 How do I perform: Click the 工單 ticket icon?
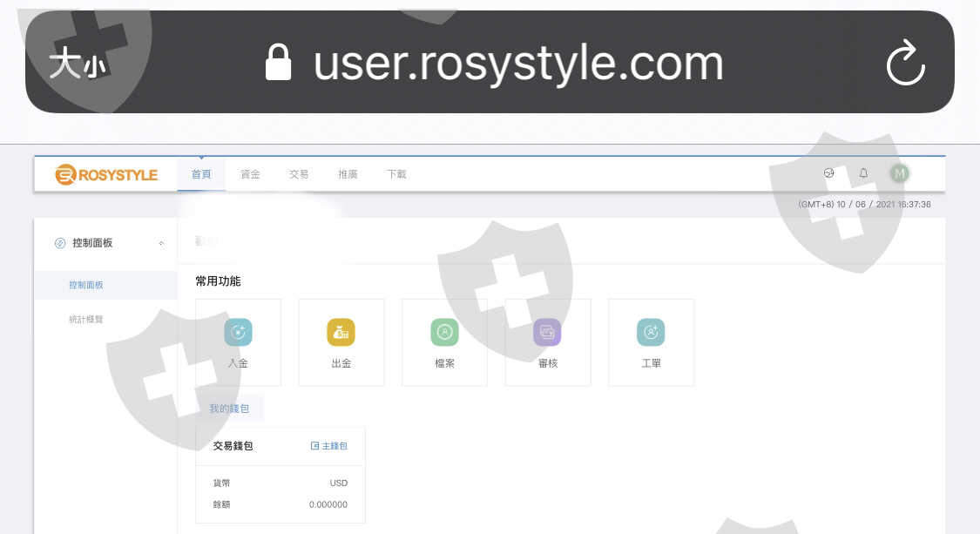point(651,333)
